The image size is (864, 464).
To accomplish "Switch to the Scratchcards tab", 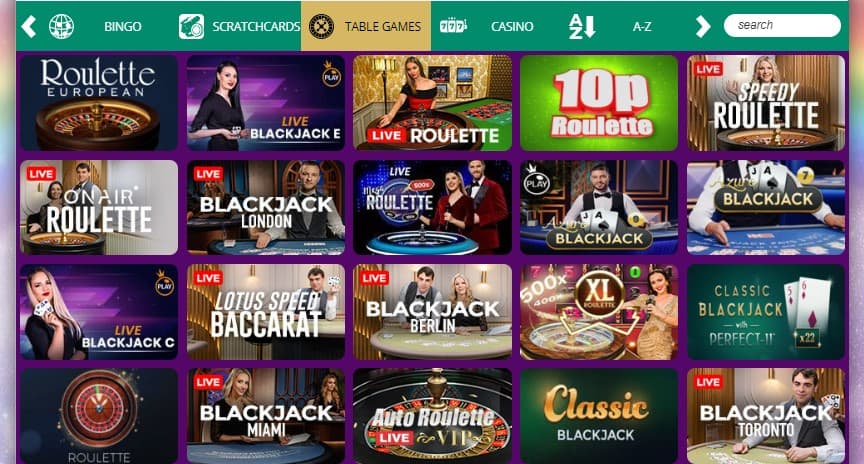I will coord(256,26).
